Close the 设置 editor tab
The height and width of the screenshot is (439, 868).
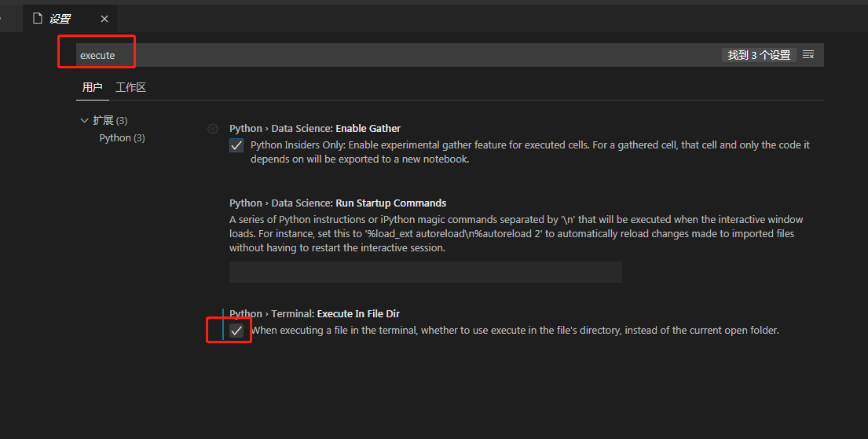(x=104, y=19)
